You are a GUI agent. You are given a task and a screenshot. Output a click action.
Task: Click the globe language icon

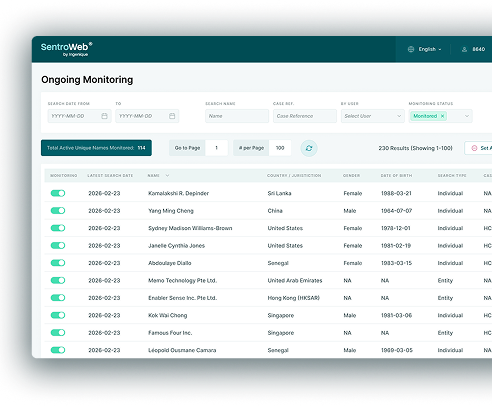coord(411,49)
